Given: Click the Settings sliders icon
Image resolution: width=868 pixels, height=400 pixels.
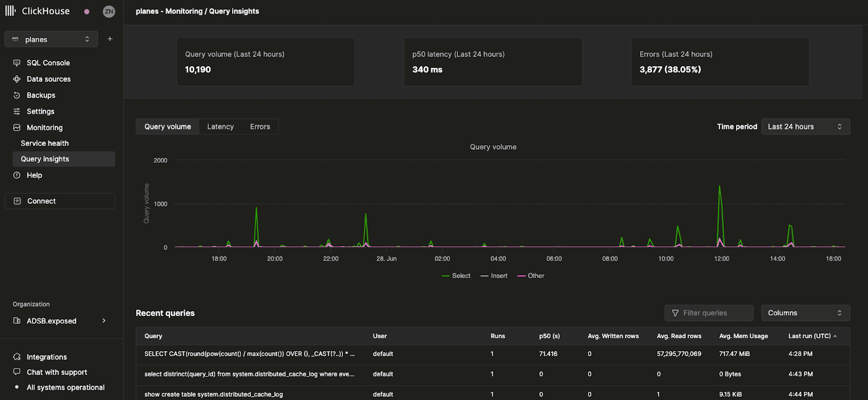Looking at the screenshot, I should pyautogui.click(x=17, y=112).
